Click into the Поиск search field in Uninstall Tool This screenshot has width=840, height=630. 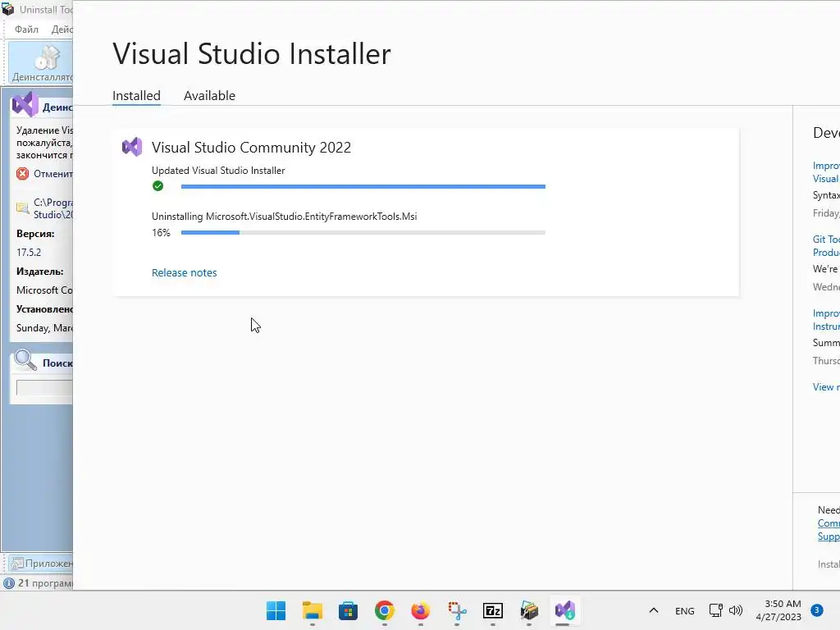click(x=44, y=387)
